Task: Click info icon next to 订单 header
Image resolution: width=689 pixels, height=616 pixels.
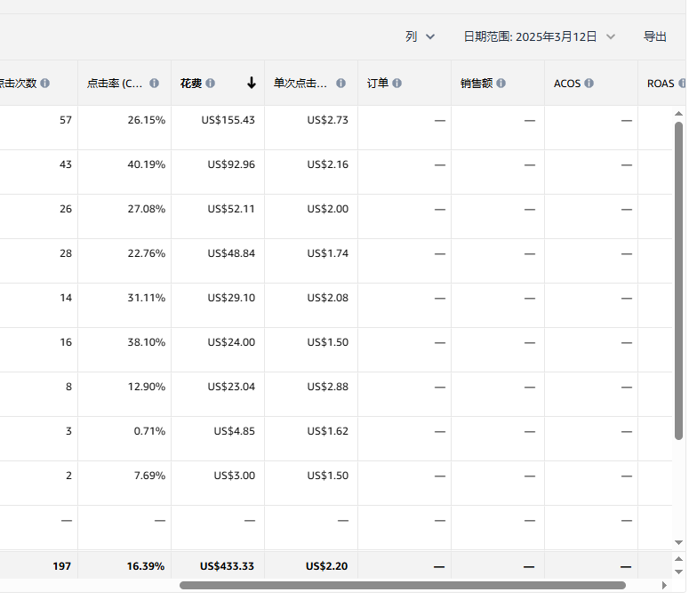Action: (397, 83)
